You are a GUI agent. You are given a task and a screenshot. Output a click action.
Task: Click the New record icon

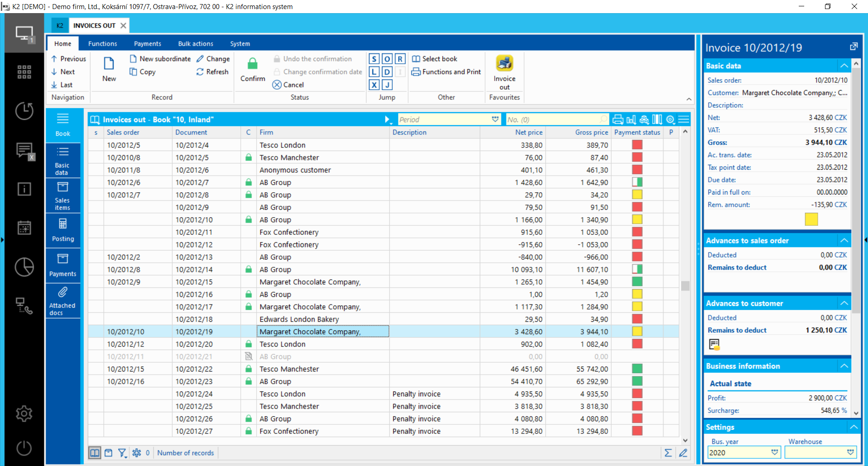(x=109, y=64)
